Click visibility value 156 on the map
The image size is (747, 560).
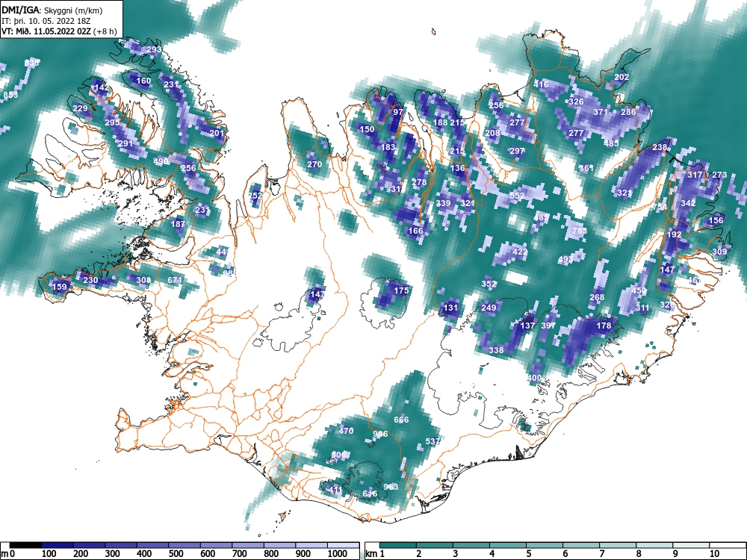[716, 220]
